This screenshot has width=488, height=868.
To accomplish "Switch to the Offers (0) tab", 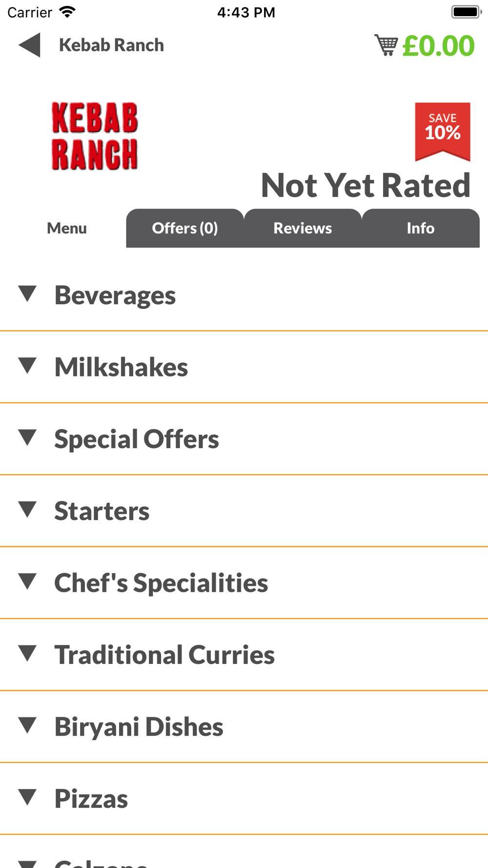I will [x=185, y=228].
